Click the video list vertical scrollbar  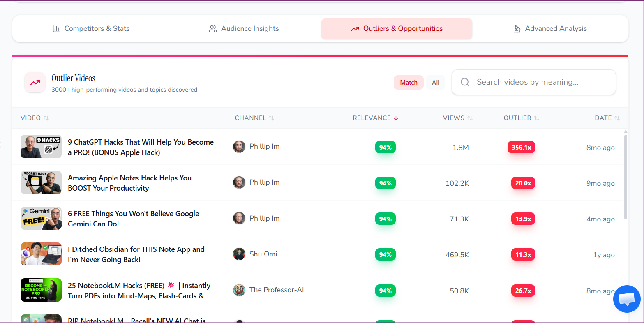626,177
